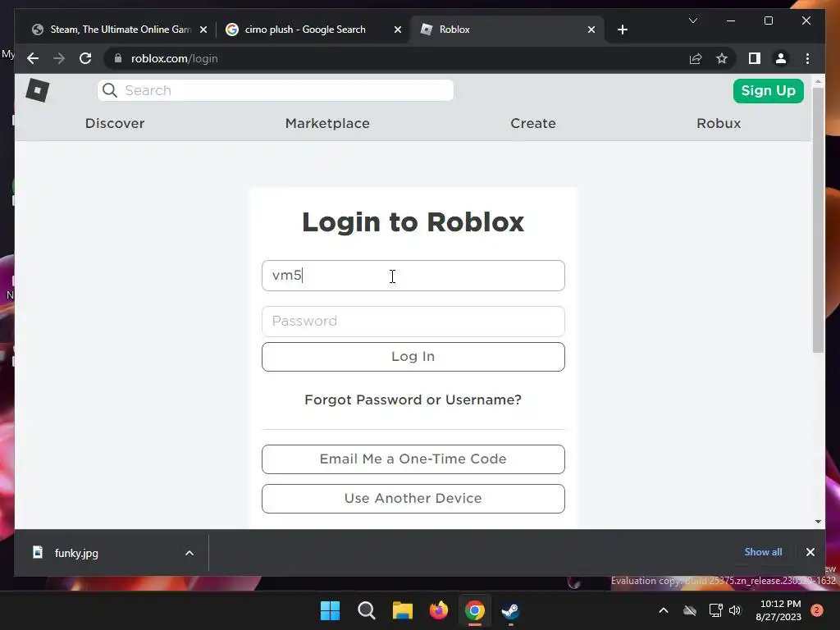Click the scrollbar up arrow
The width and height of the screenshot is (840, 630).
(x=818, y=81)
